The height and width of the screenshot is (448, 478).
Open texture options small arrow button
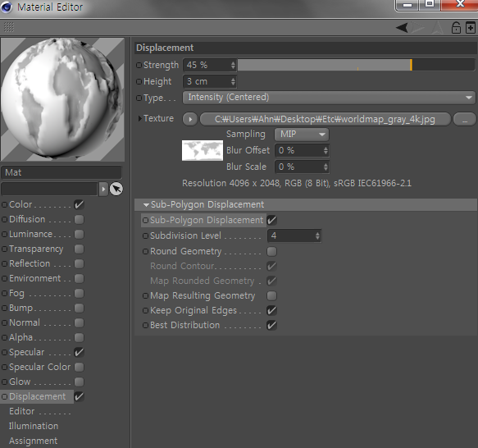tap(190, 119)
